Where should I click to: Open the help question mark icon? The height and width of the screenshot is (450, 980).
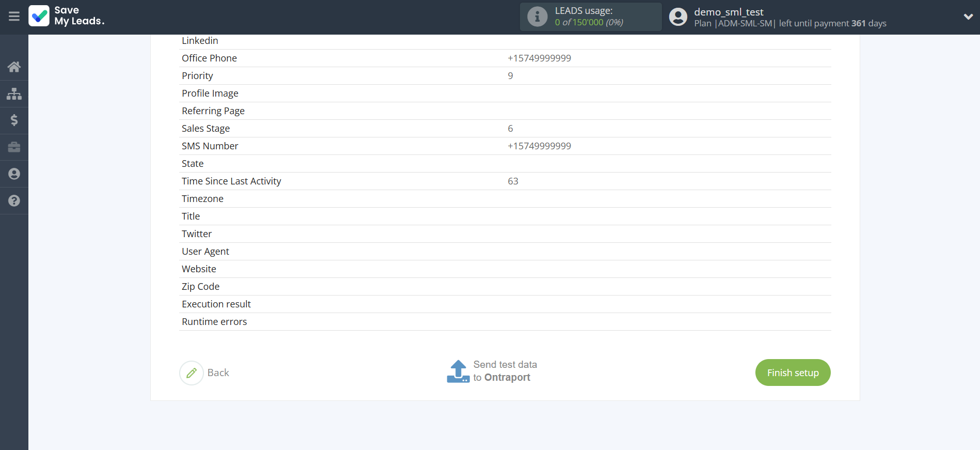point(14,201)
